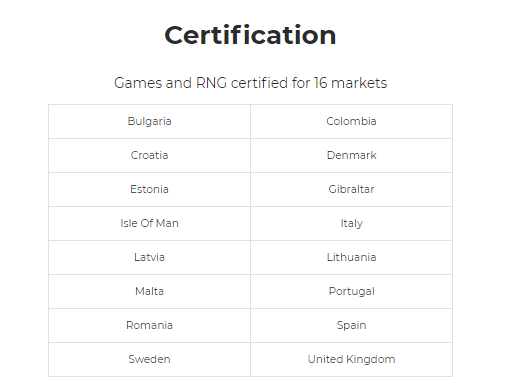The height and width of the screenshot is (389, 522).
Task: Select United Kingdom in the last row
Action: pyautogui.click(x=351, y=359)
